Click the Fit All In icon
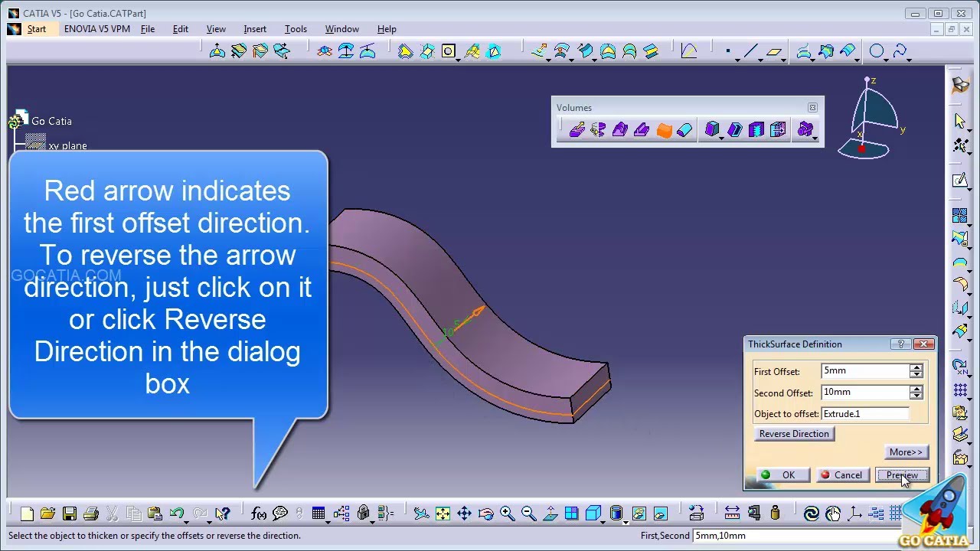 tap(443, 514)
